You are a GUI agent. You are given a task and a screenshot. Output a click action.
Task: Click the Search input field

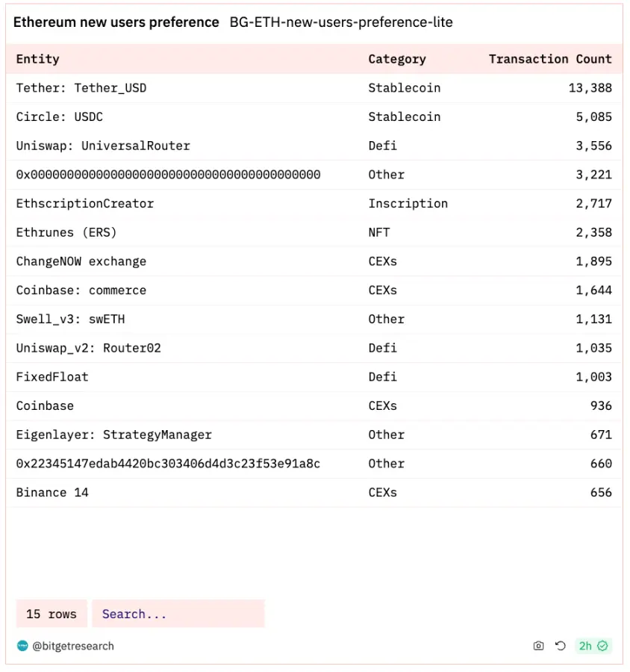178,614
